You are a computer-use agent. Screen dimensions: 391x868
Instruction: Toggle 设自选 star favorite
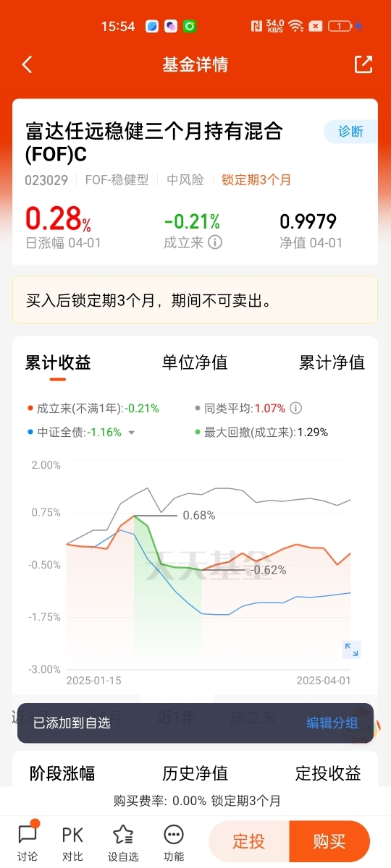click(123, 842)
